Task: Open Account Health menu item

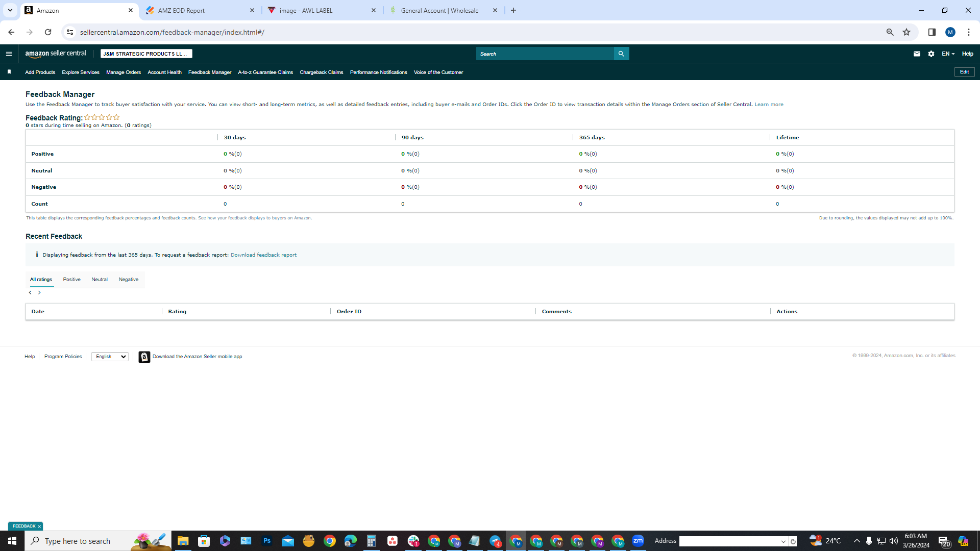Action: pos(164,72)
